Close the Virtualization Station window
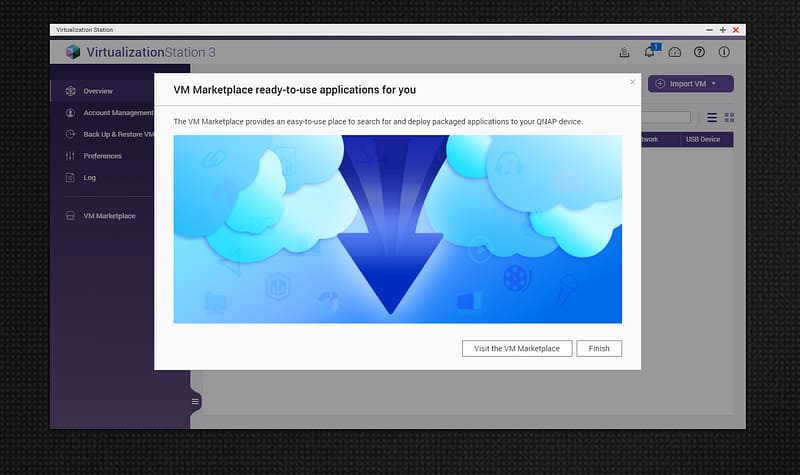Screen dimensions: 800x475 click(x=736, y=30)
